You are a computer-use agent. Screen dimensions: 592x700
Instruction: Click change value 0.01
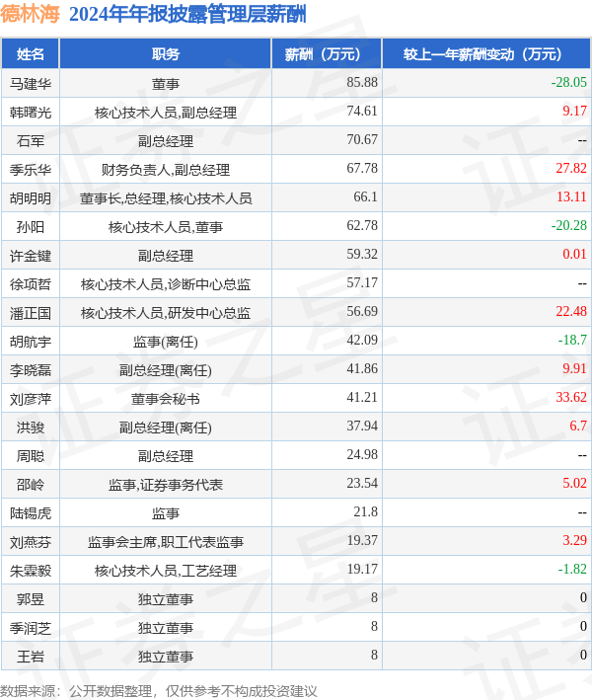(574, 254)
